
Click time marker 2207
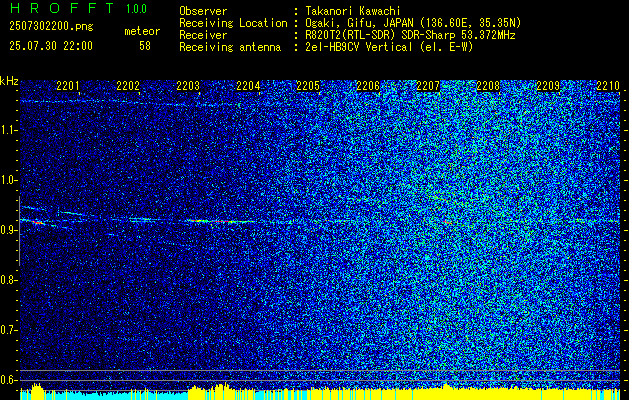coord(428,86)
